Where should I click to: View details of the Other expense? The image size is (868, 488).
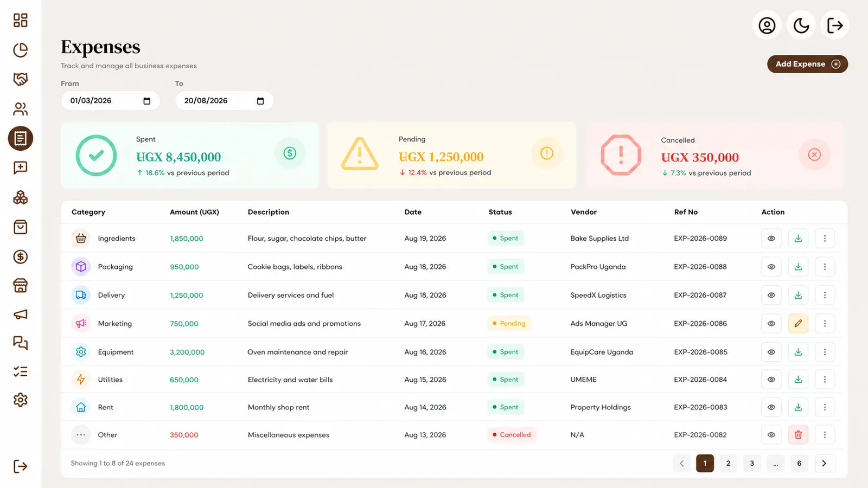tap(771, 435)
